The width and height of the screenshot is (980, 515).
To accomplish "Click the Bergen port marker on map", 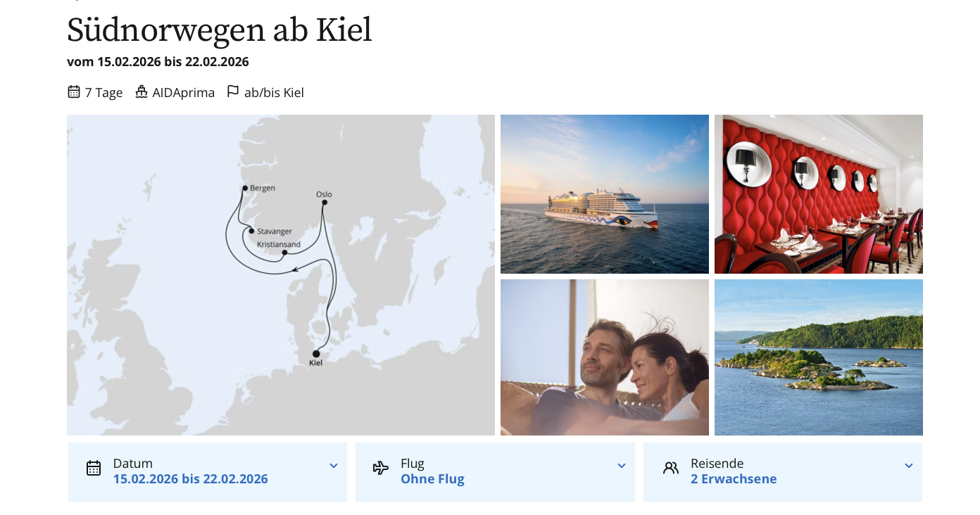I will click(x=245, y=188).
